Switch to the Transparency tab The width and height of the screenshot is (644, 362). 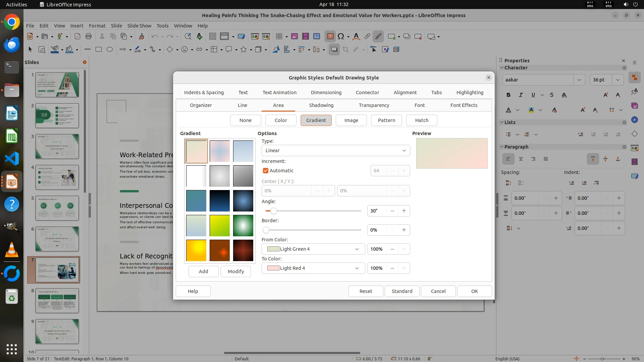point(374,105)
